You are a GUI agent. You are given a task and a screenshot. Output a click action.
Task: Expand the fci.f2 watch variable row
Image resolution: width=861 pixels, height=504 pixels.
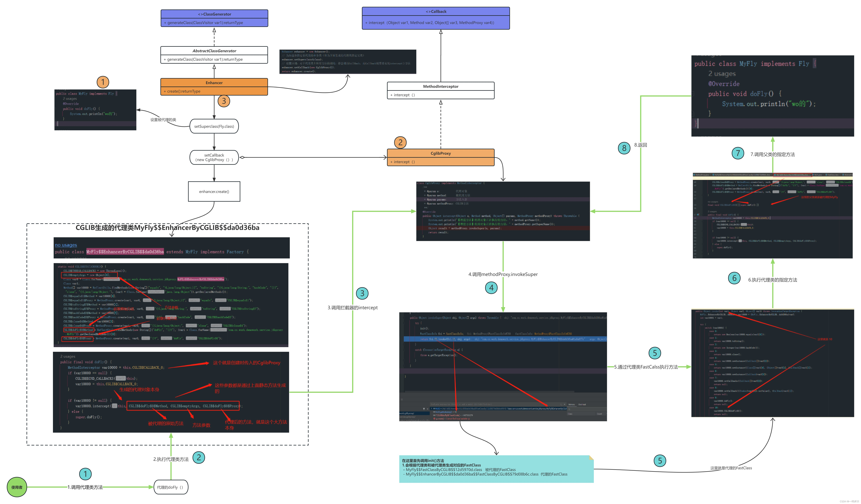pyautogui.click(x=431, y=409)
